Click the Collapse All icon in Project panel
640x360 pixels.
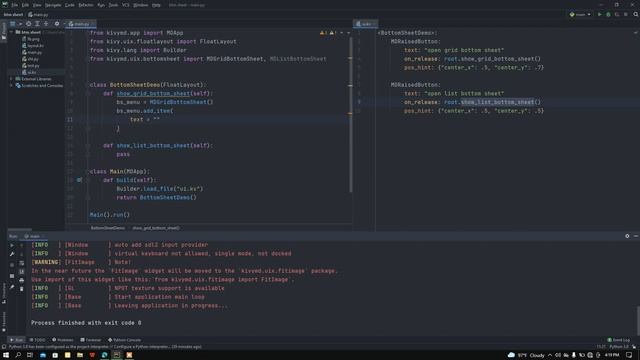pos(46,24)
